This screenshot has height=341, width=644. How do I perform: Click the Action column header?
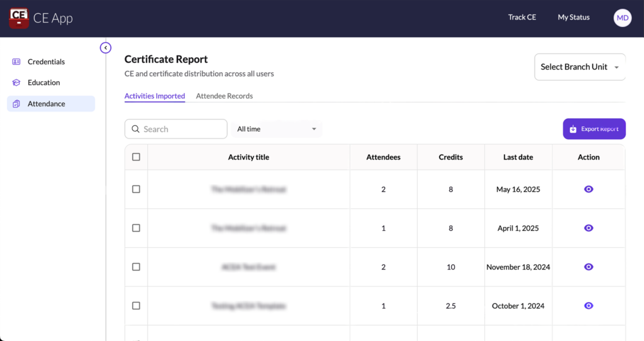coord(589,157)
